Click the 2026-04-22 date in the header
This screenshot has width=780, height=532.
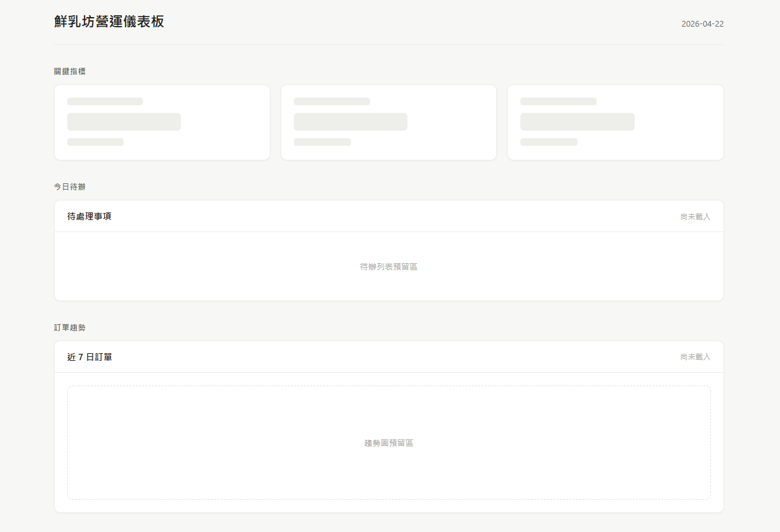tap(702, 24)
